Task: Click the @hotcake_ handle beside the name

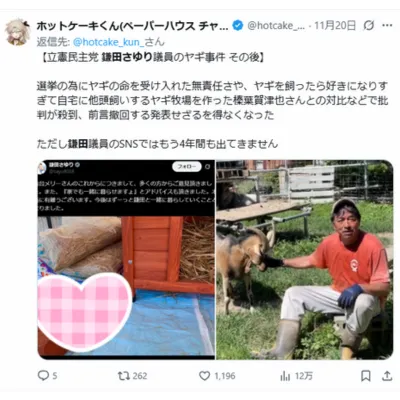Action: [x=276, y=26]
